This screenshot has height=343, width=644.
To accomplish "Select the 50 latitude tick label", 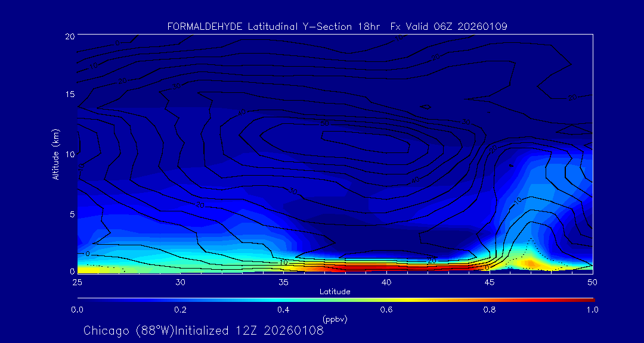I will 593,281.
